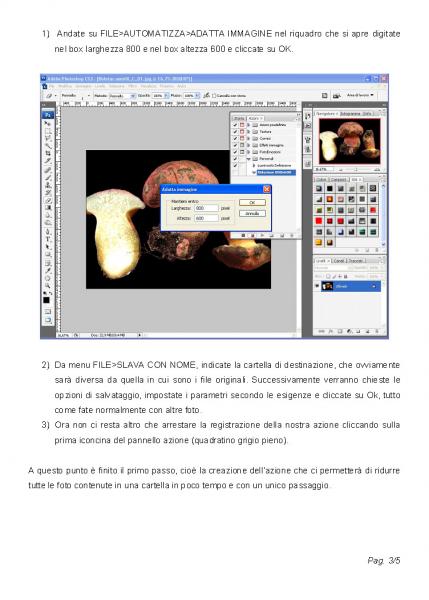Click the trash icon in Layers panel
The width and height of the screenshot is (429, 600).
377,331
